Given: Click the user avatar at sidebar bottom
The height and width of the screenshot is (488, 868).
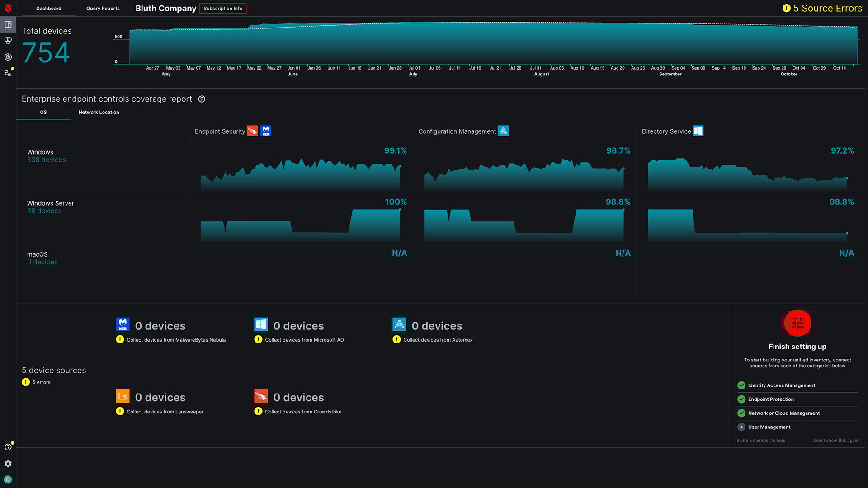Looking at the screenshot, I should coord(8,479).
